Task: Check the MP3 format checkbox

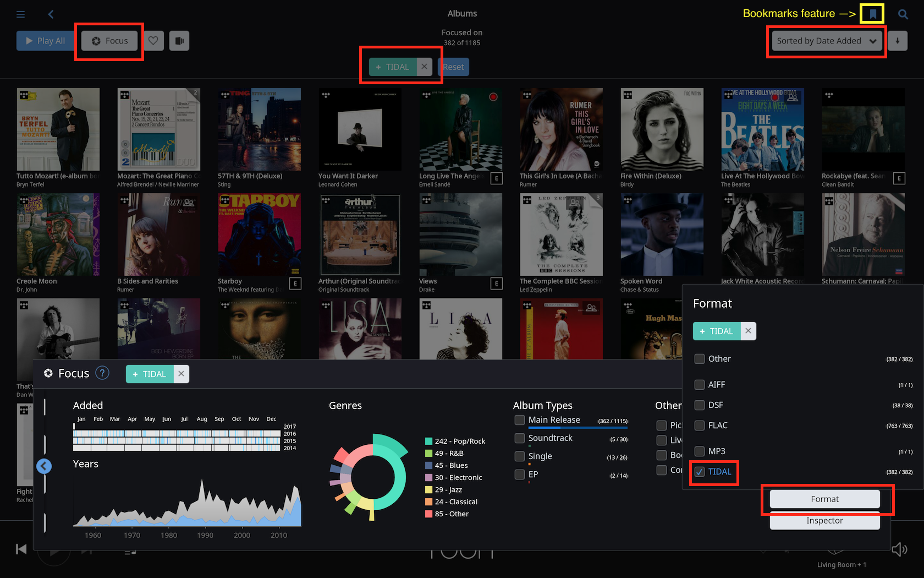Action: click(x=700, y=451)
